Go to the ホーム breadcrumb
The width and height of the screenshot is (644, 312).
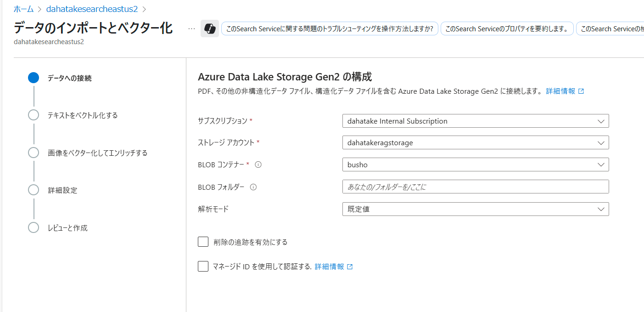(x=23, y=9)
